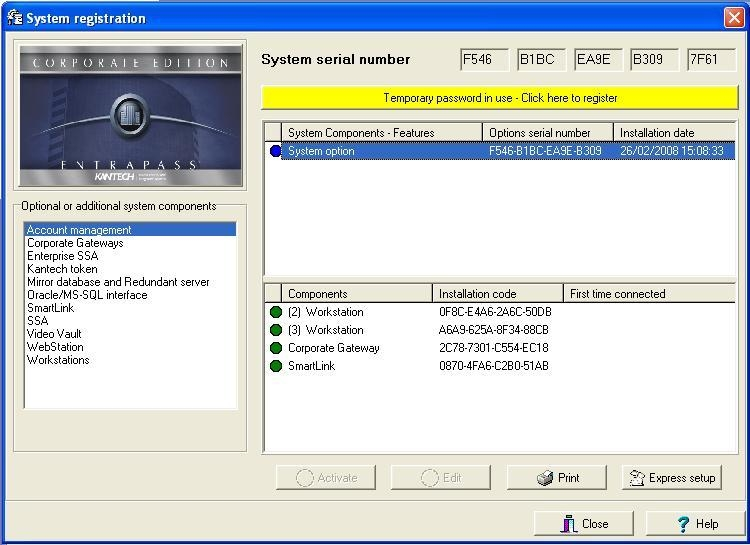
Task: Click serial number field F546
Action: click(x=485, y=59)
